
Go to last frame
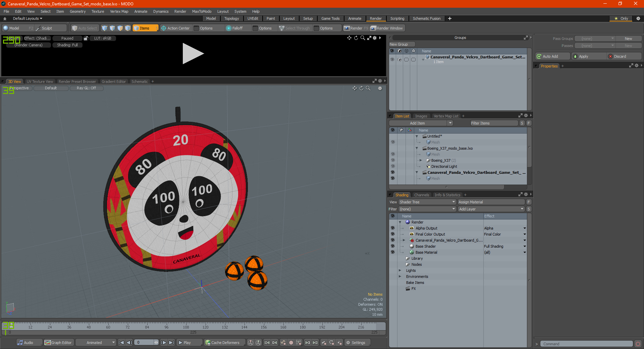tap(171, 343)
